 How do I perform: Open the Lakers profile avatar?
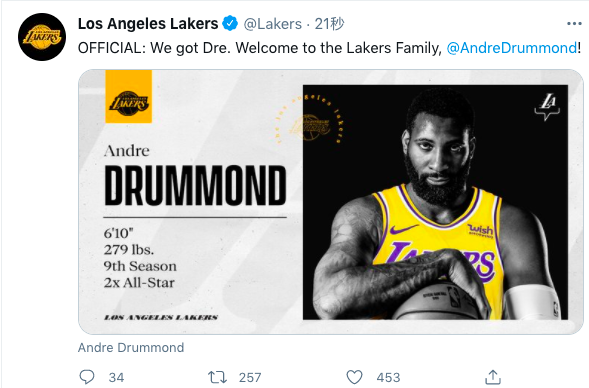pyautogui.click(x=42, y=37)
